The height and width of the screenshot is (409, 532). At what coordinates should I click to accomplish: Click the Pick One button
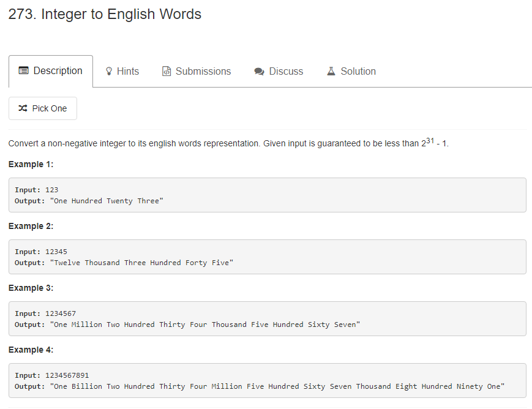tap(42, 108)
